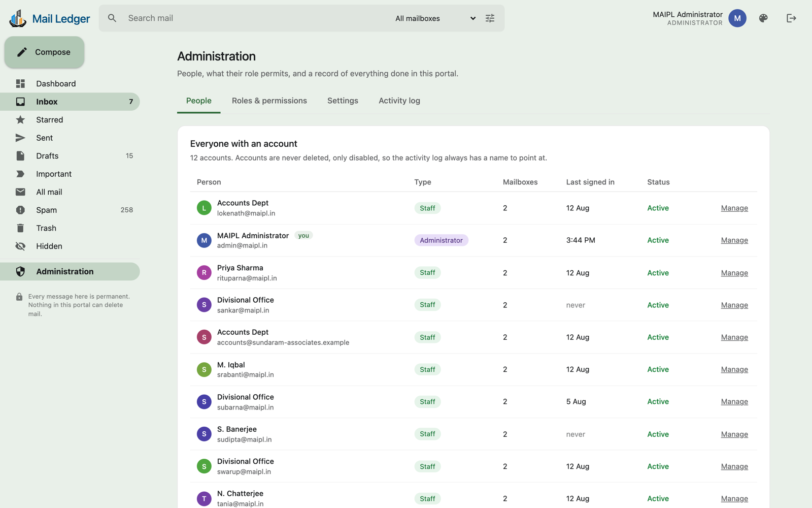Click 'never' in the sankar@maipl.in row
The height and width of the screenshot is (508, 812).
[x=576, y=305]
